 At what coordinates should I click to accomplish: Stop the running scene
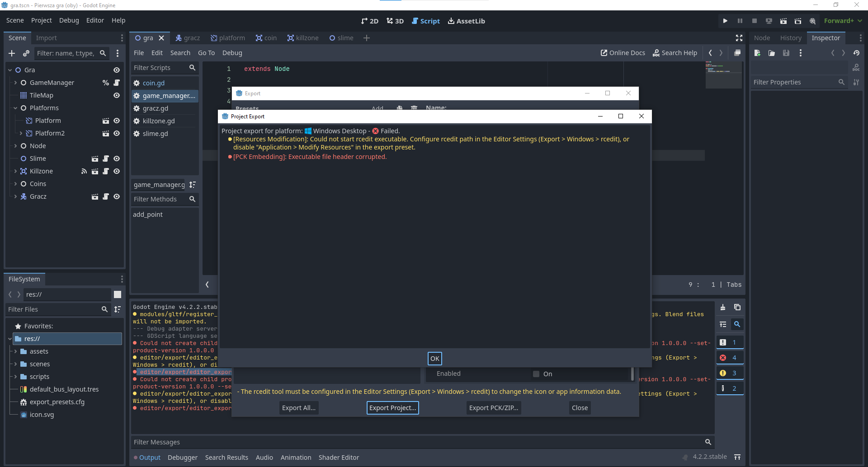click(754, 21)
